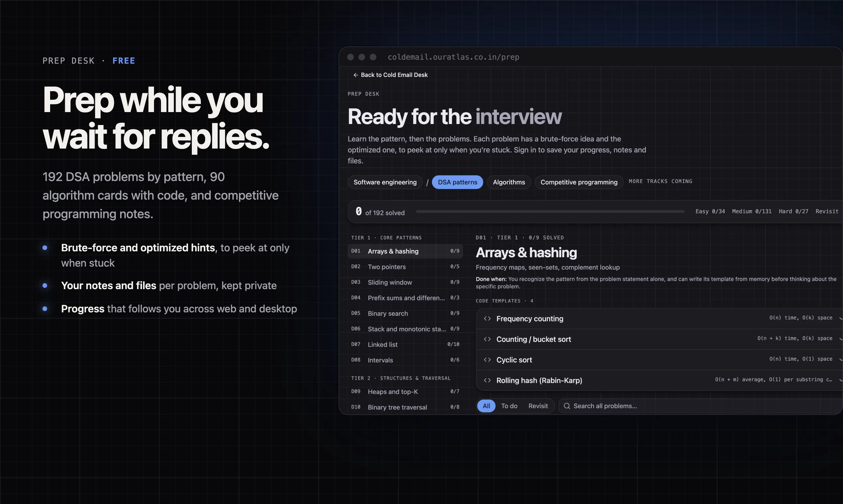This screenshot has height=504, width=843.
Task: Filter problems by To do
Action: pyautogui.click(x=509, y=406)
